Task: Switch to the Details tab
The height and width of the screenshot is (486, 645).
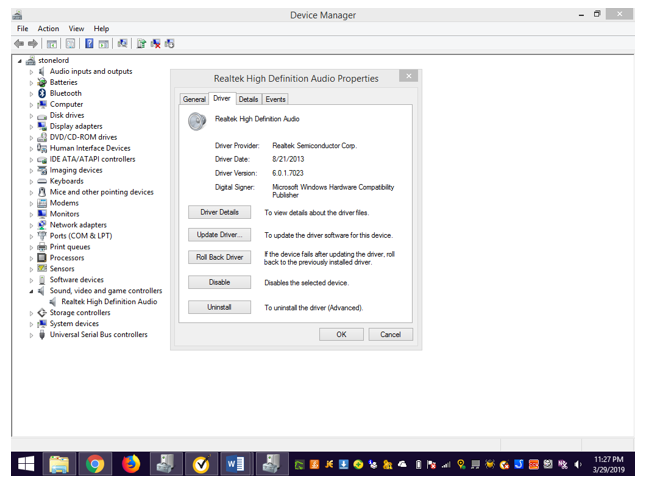Action: pyautogui.click(x=248, y=99)
